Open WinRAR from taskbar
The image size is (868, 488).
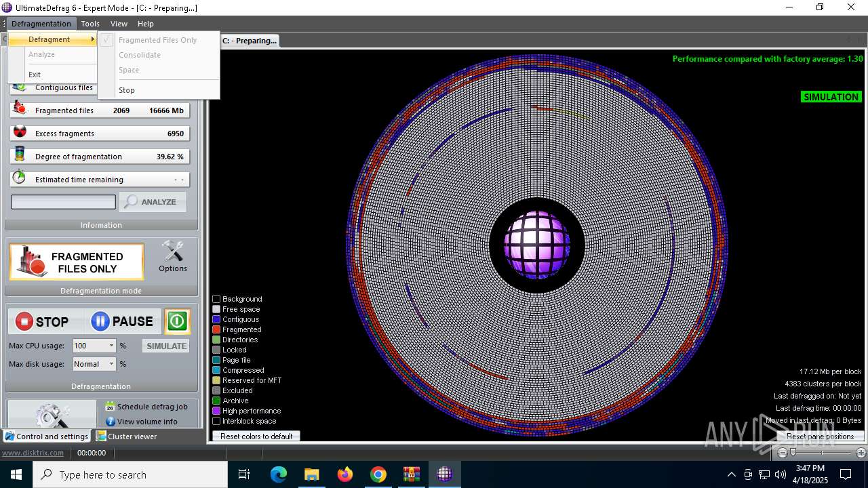[412, 474]
